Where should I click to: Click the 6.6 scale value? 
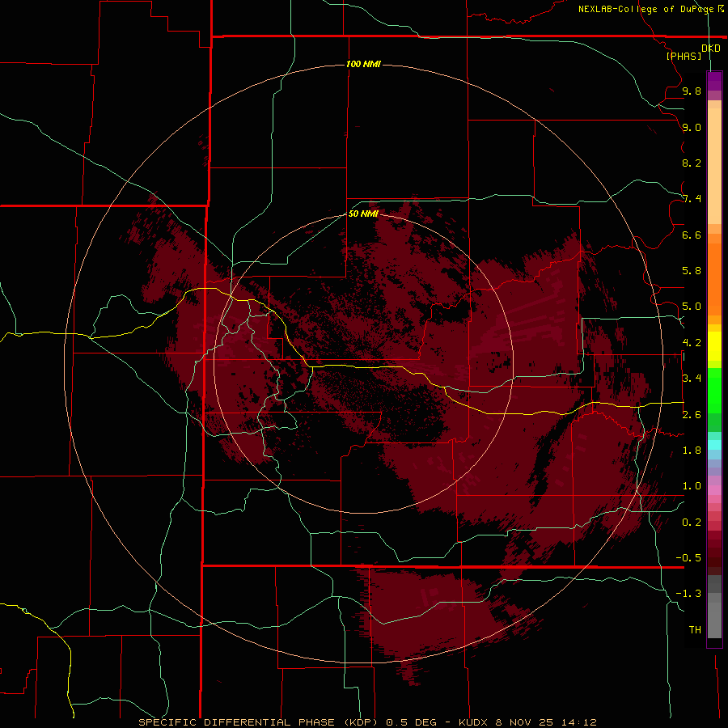click(692, 235)
